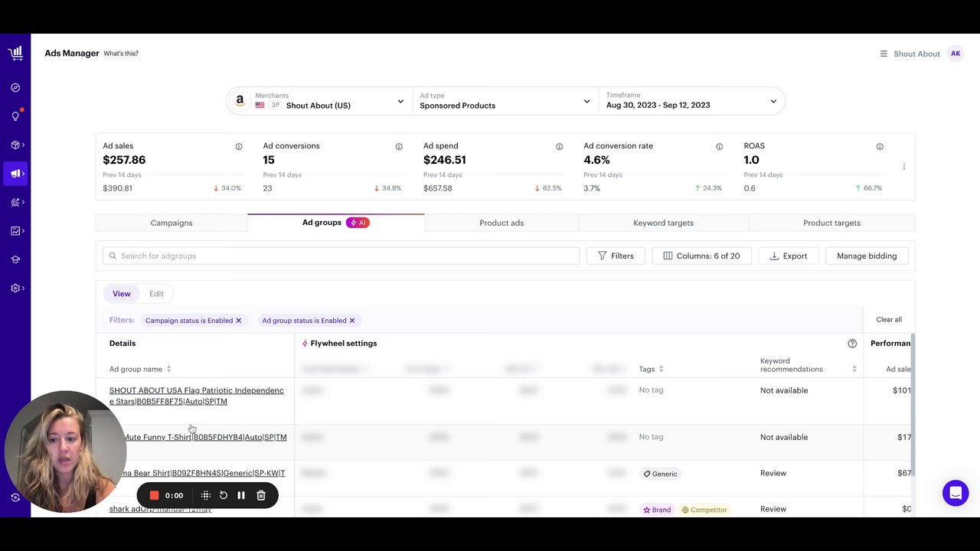
Task: Open the Ad type Sponsored Products dropdown
Action: click(505, 101)
